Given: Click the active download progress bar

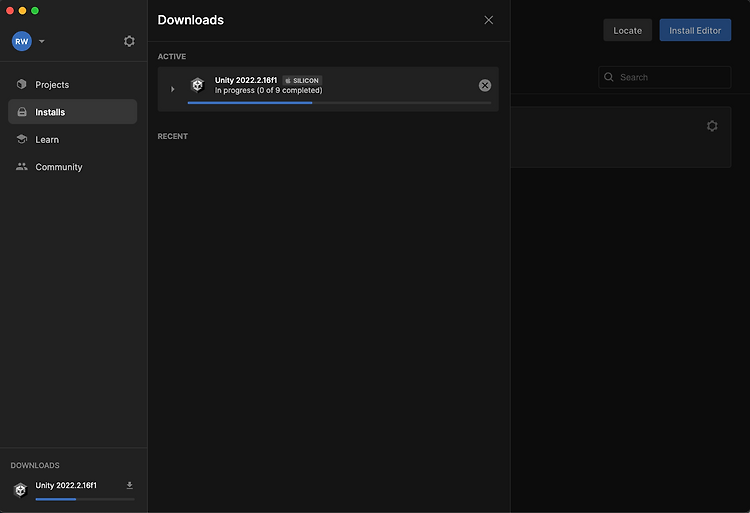Looking at the screenshot, I should click(x=339, y=103).
